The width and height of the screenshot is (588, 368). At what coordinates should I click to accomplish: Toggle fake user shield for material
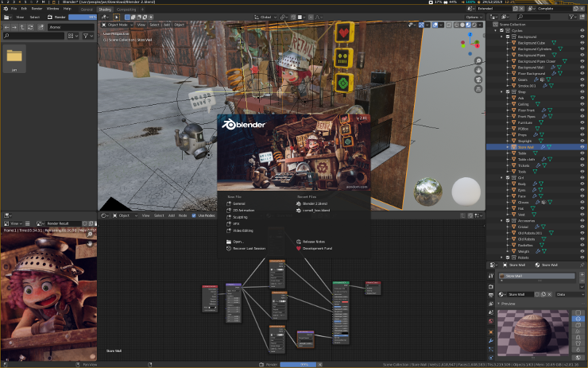(x=538, y=294)
